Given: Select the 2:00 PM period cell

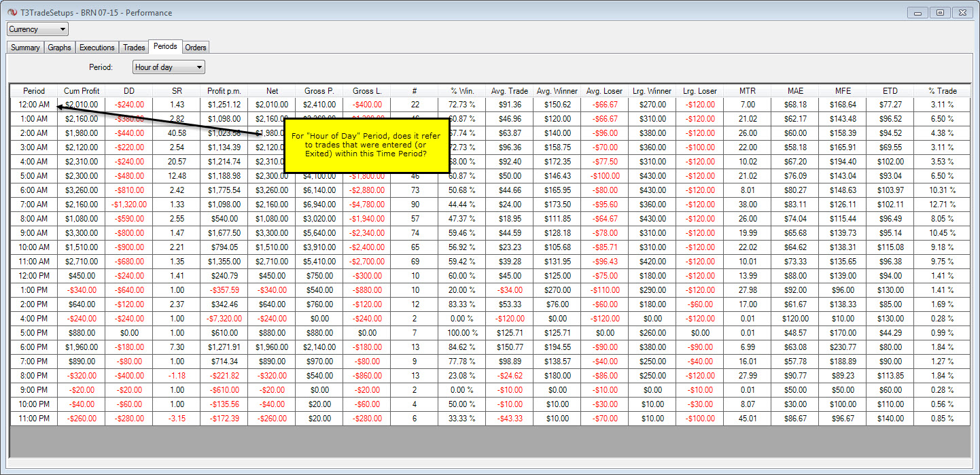Looking at the screenshot, I should coord(34,304).
